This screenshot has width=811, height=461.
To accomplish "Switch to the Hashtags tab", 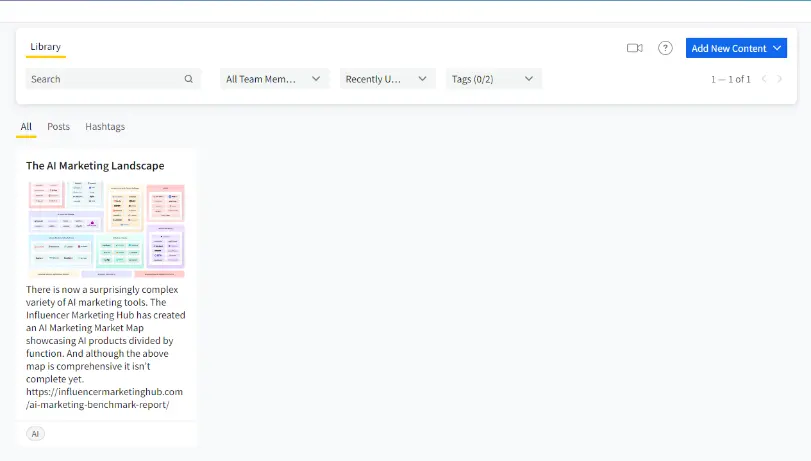I will [x=105, y=127].
